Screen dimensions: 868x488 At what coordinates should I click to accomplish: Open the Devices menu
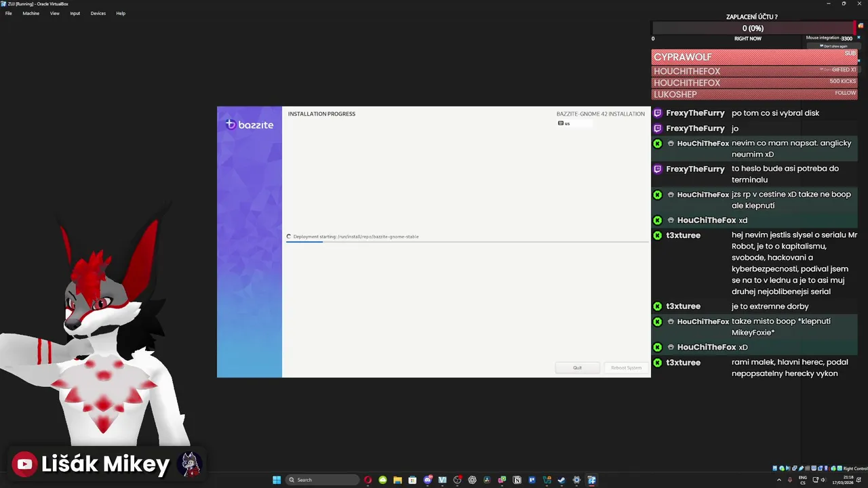tap(98, 13)
